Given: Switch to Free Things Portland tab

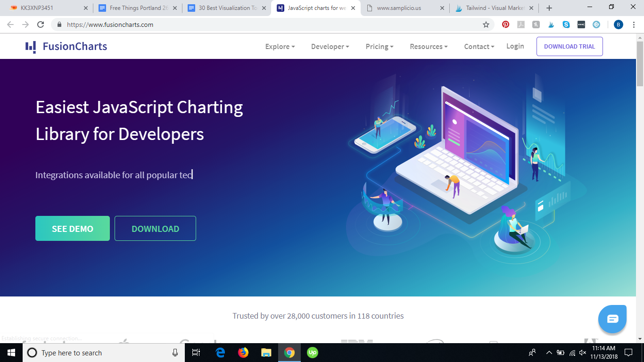Looking at the screenshot, I should click(x=137, y=8).
